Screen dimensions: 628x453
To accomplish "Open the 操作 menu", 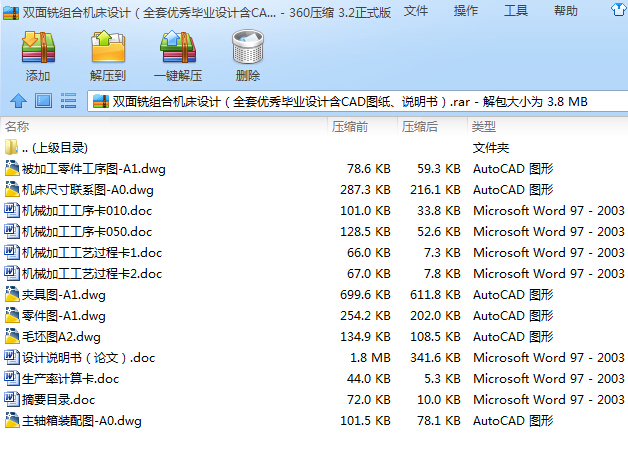I will 466,11.
